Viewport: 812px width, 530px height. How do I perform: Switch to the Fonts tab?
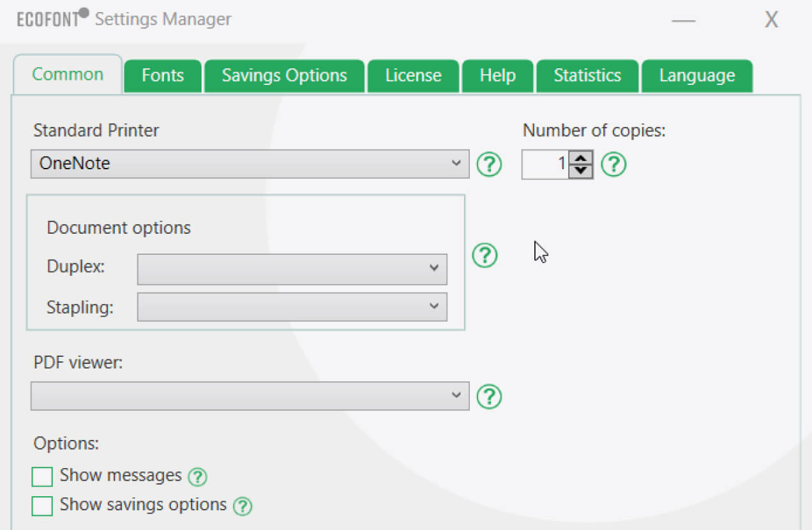[x=162, y=75]
